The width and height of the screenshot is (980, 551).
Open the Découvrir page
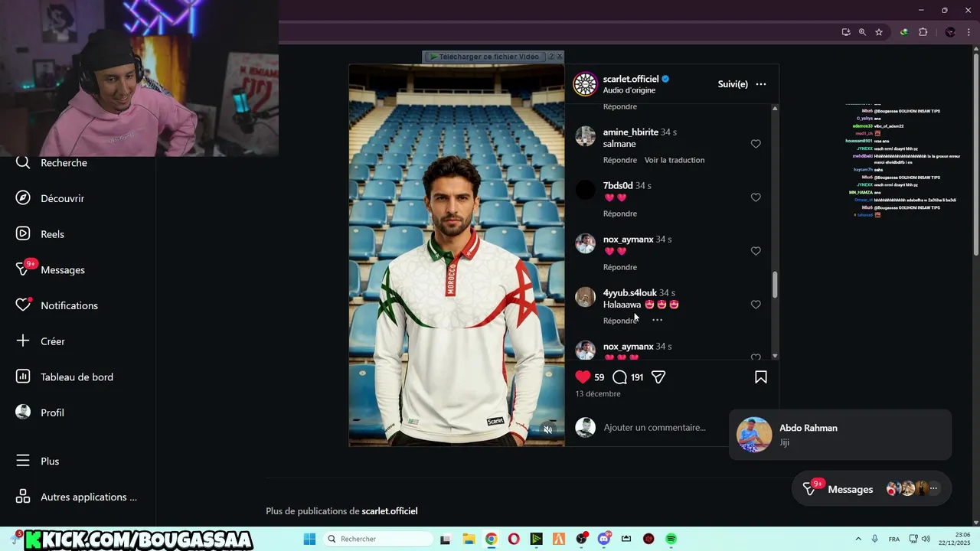(x=51, y=198)
